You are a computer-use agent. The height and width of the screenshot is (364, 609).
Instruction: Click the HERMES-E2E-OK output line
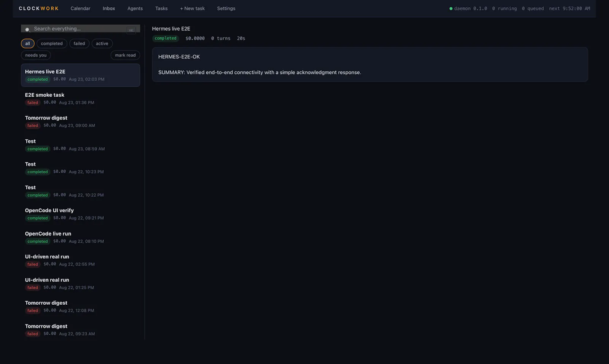click(x=179, y=57)
